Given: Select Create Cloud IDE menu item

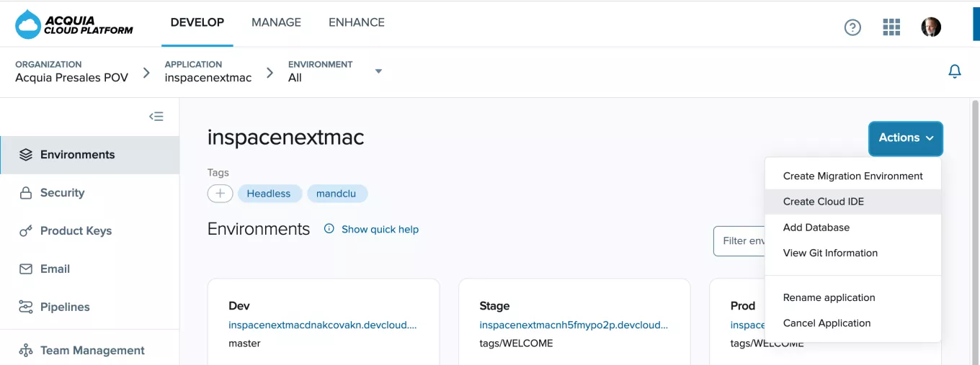Looking at the screenshot, I should 823,202.
